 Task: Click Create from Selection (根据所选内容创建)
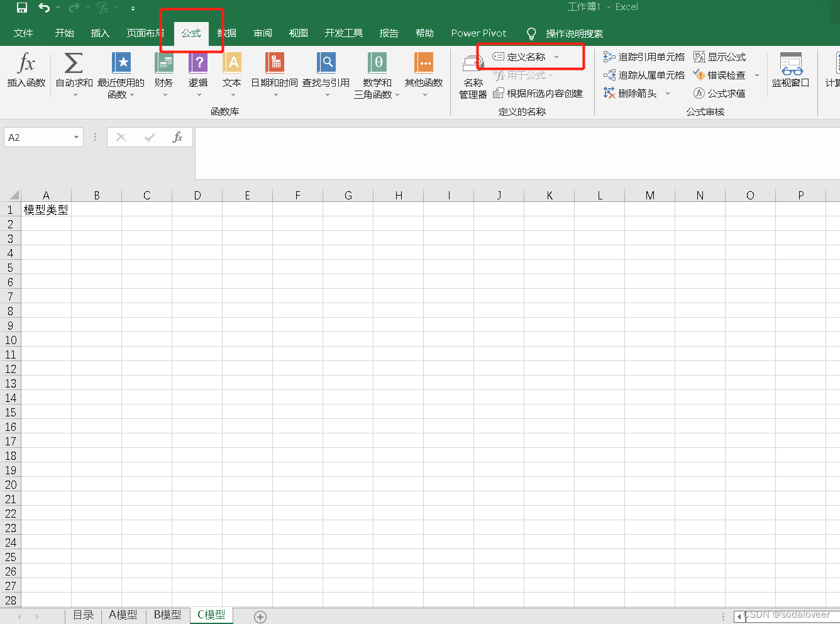(538, 93)
